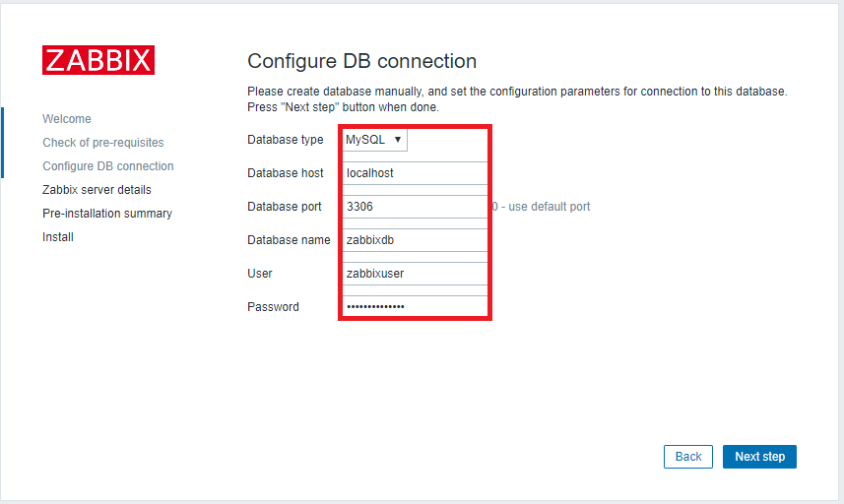The image size is (844, 504).
Task: Go back using the Back button
Action: 687,457
